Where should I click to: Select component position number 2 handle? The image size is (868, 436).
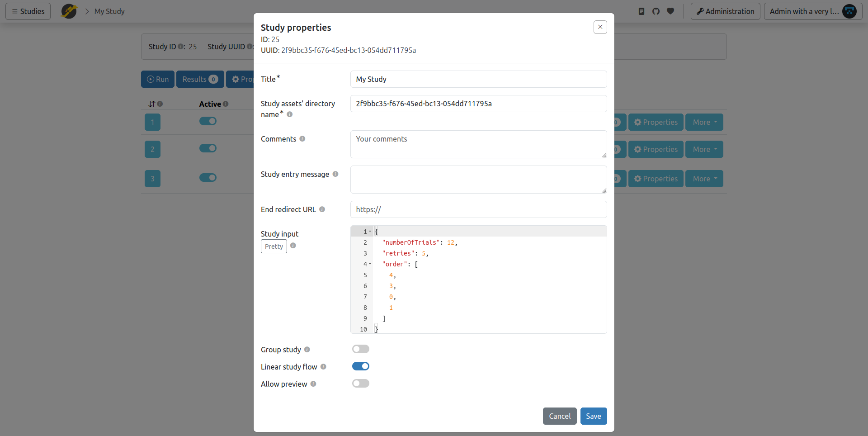pyautogui.click(x=152, y=149)
